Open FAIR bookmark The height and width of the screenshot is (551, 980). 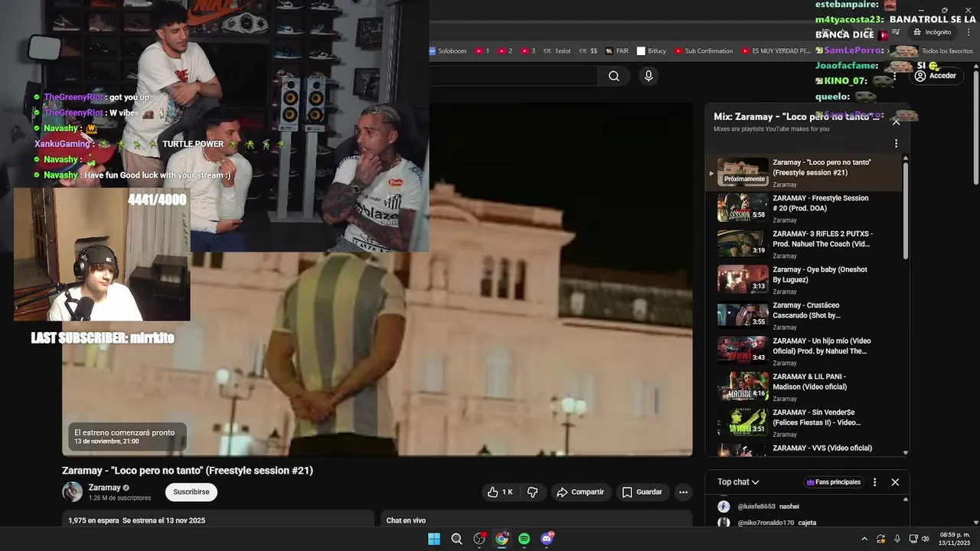(x=617, y=51)
